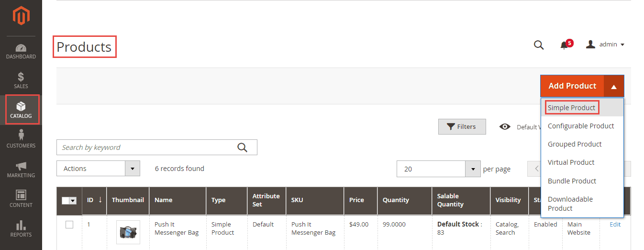Click the Enabled status cell
This screenshot has height=250, width=644.
click(545, 225)
